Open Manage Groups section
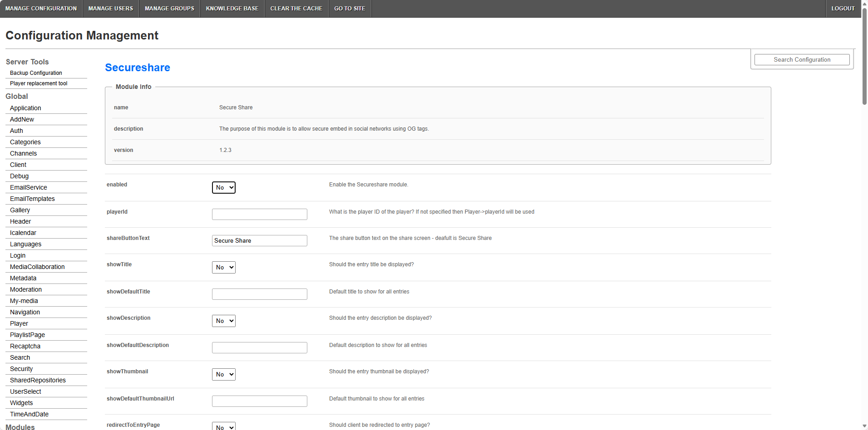Screen dimensions: 868x430 pos(169,9)
